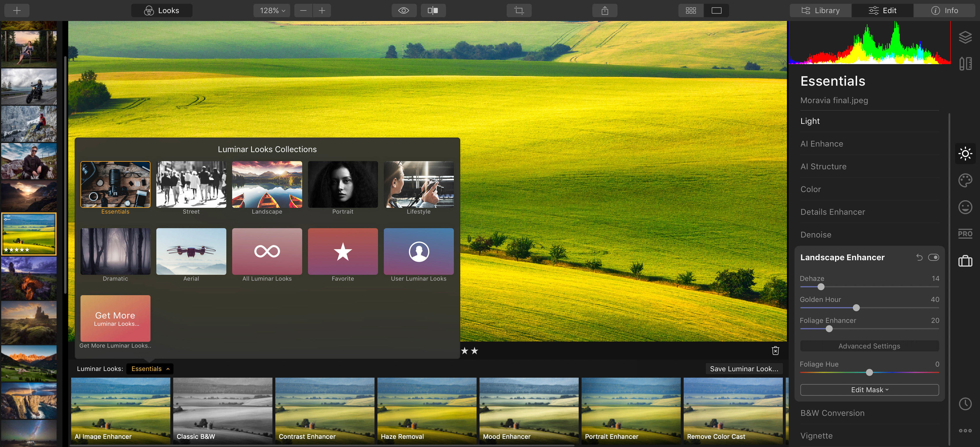Open the Layers panel icon

coord(965,37)
